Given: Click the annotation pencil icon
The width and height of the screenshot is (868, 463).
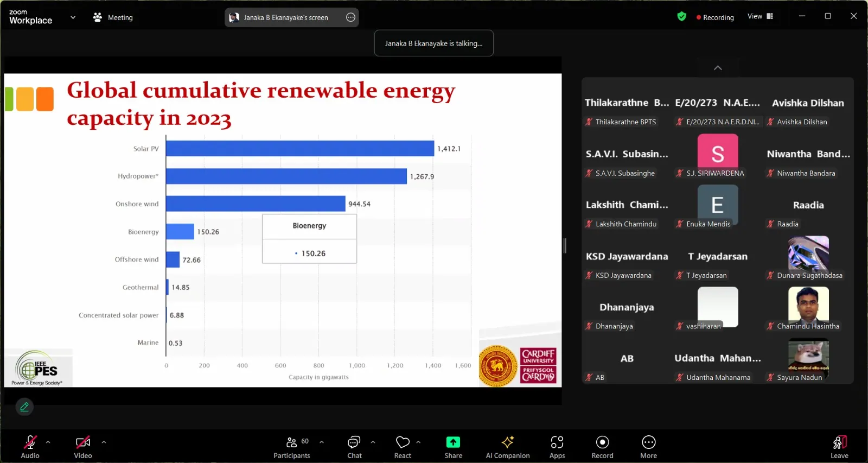Looking at the screenshot, I should tap(24, 407).
